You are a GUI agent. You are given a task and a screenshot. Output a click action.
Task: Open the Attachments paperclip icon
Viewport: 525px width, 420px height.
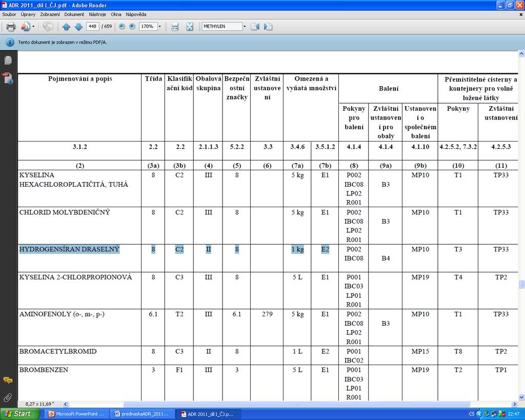click(x=8, y=397)
